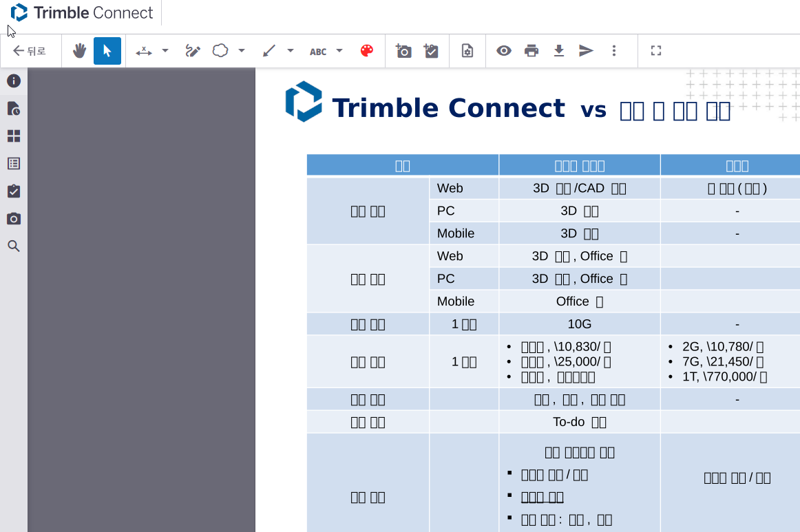Click the '\10,830/' price line
Screen dimensions: 800x532
[x=566, y=347]
